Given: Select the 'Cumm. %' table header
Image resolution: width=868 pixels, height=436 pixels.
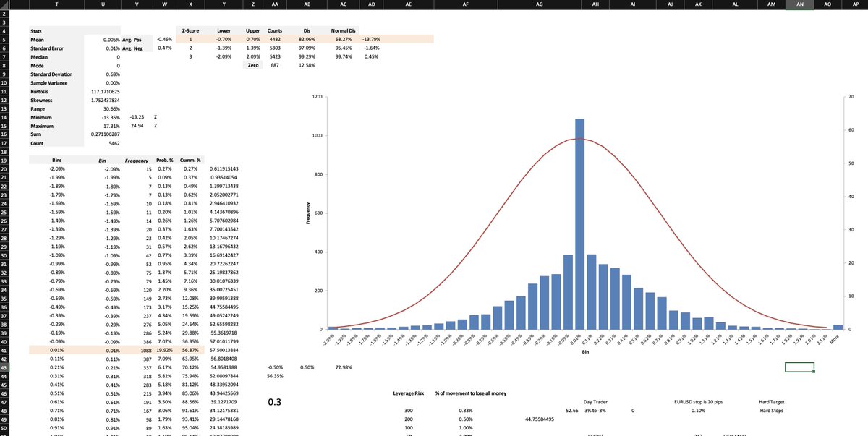Looking at the screenshot, I should tap(192, 159).
